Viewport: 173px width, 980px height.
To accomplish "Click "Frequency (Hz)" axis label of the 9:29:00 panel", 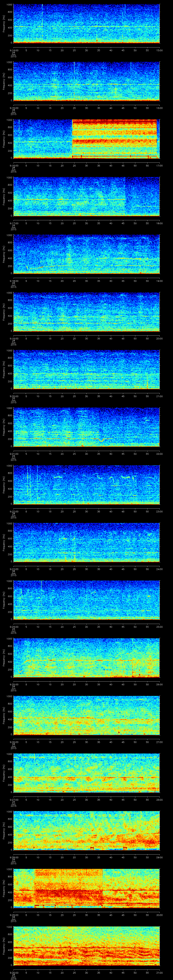I will coord(4,888).
